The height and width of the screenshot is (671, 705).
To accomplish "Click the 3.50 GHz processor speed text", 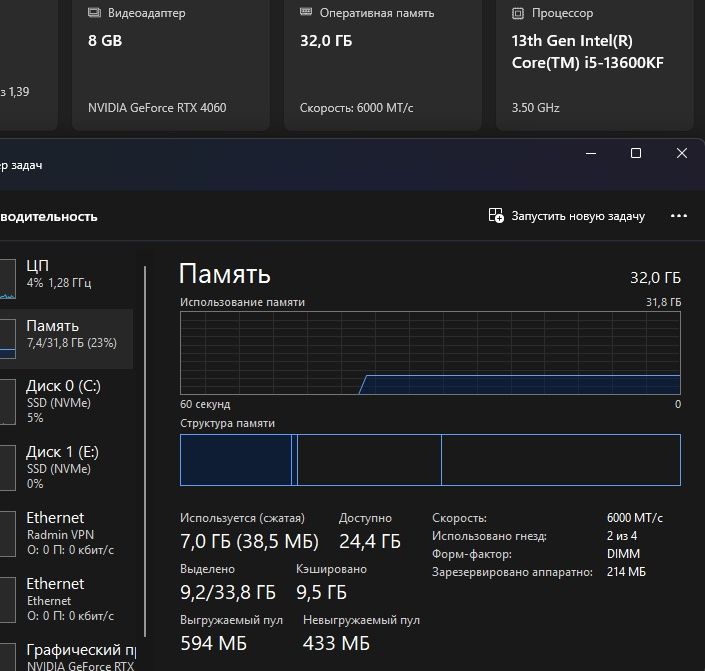I will tap(535, 108).
